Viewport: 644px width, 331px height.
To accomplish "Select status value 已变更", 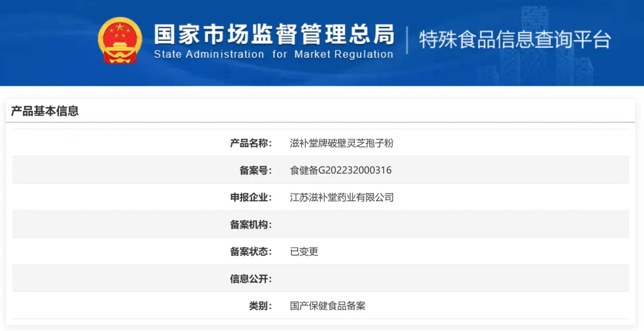I will click(x=304, y=252).
